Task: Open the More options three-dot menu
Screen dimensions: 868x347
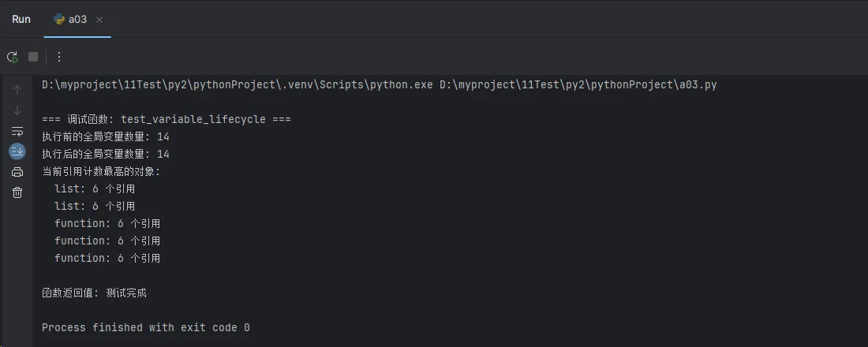Action: click(x=59, y=57)
